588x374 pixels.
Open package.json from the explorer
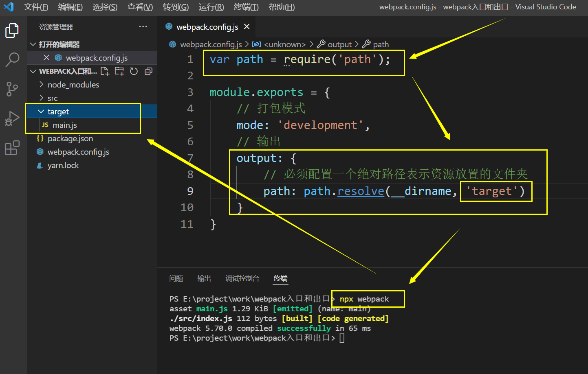(70, 138)
